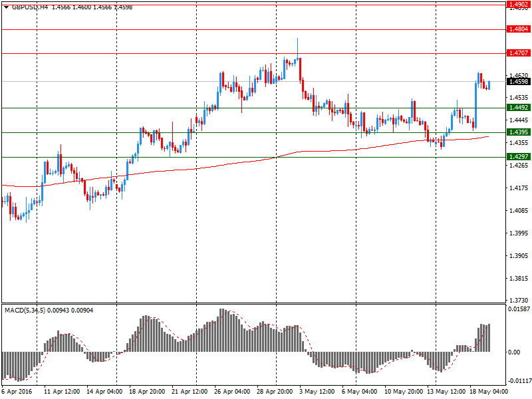Click the 1.4175 price scale value
This screenshot has width=532, height=399.
(519, 188)
